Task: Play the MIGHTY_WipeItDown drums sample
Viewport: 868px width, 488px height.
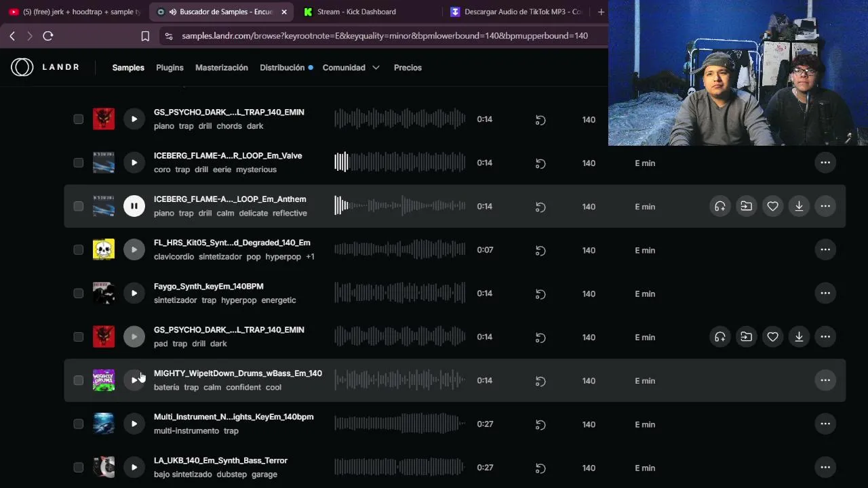Action: pos(134,380)
